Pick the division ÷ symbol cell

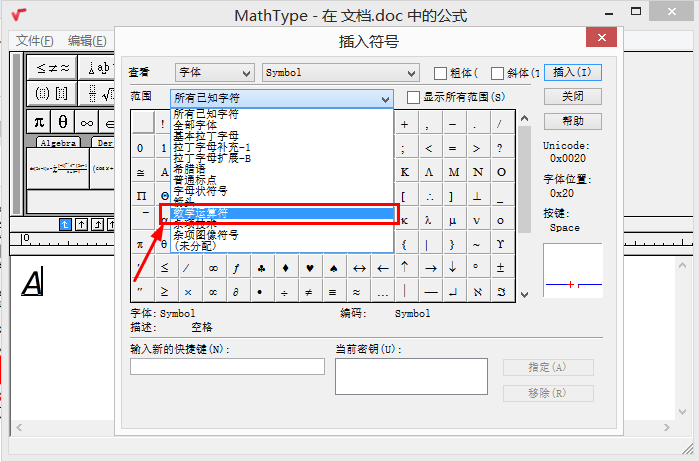click(284, 292)
